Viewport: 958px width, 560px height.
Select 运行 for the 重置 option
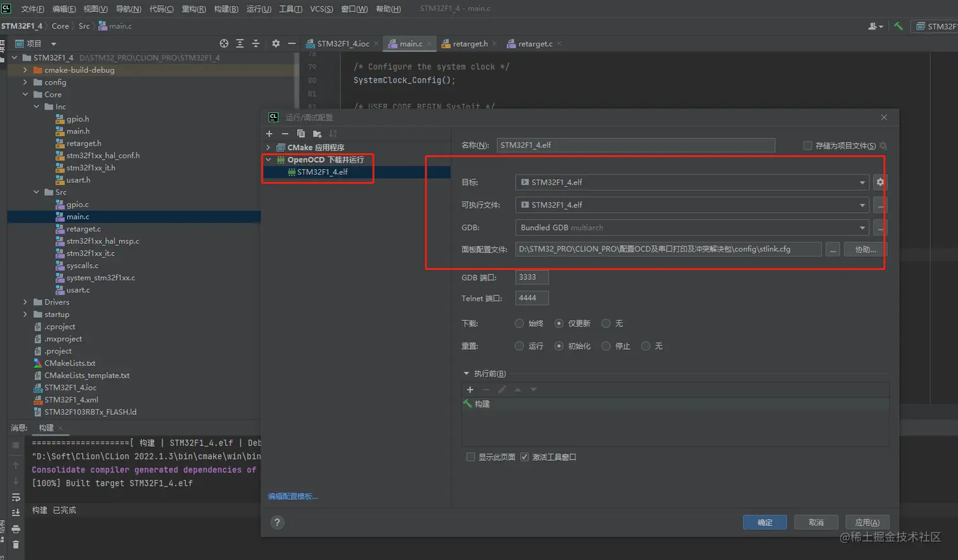coord(520,346)
